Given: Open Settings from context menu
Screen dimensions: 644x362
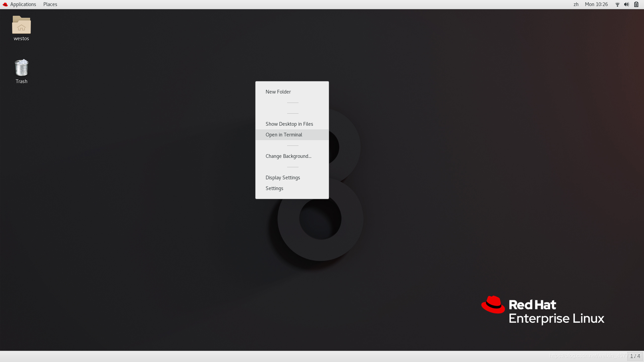Looking at the screenshot, I should pos(274,188).
